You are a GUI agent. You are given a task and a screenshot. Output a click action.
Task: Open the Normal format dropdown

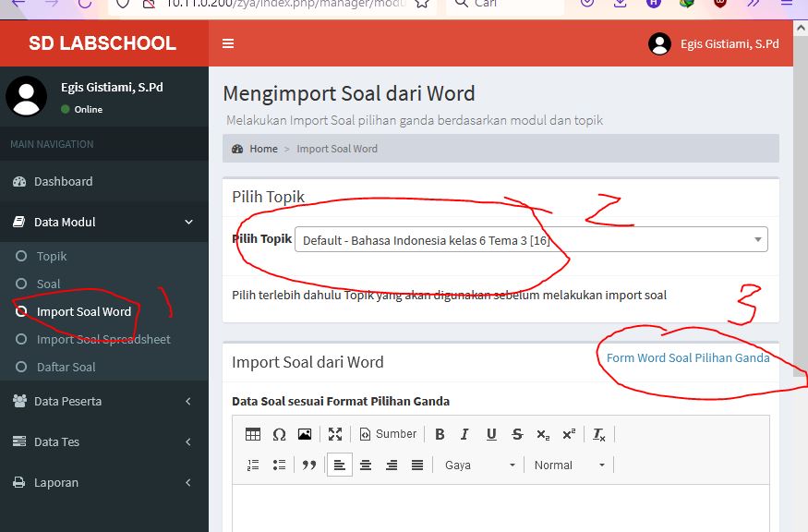pos(569,465)
